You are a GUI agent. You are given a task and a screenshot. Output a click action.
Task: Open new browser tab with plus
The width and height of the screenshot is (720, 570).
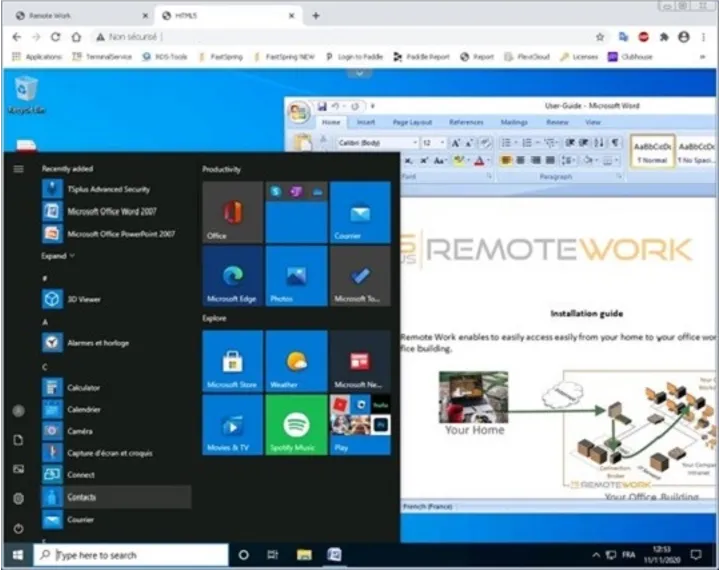coord(316,16)
